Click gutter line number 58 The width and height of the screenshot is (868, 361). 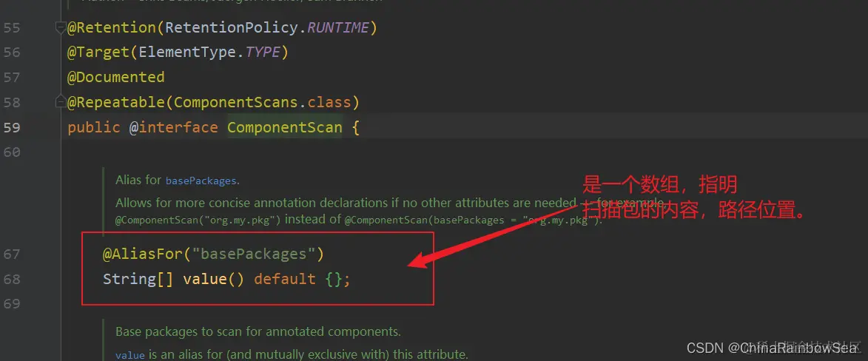[12, 102]
